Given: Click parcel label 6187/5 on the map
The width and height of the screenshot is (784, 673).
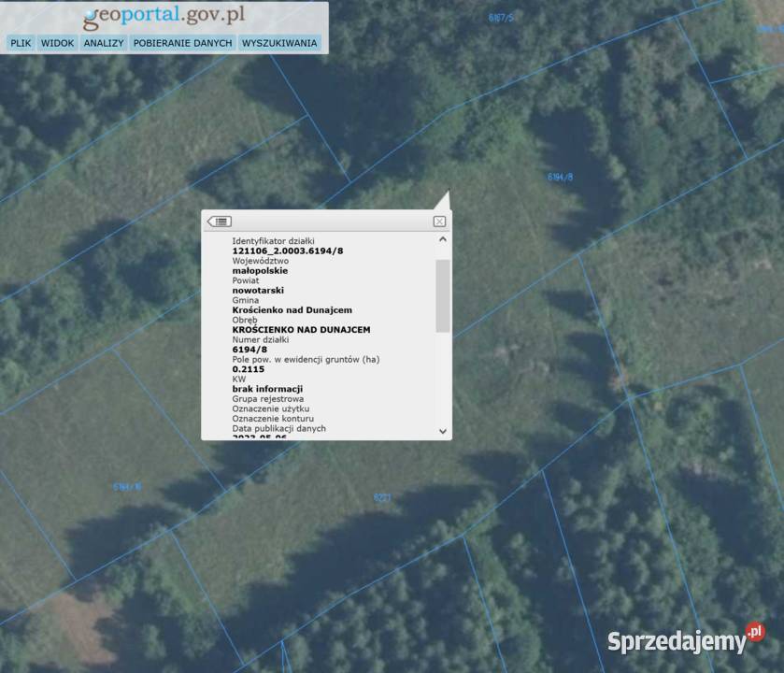Looking at the screenshot, I should tap(501, 18).
